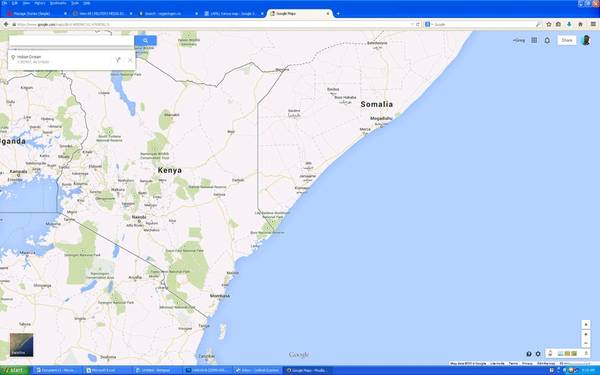This screenshot has height=375, width=600.
Task: Select the Street View pegman
Action: pos(550,353)
